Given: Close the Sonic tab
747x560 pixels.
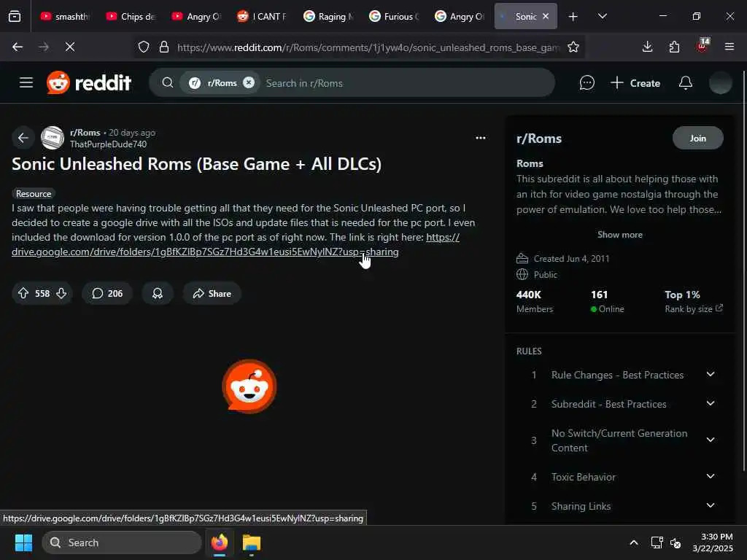Looking at the screenshot, I should tap(546, 16).
